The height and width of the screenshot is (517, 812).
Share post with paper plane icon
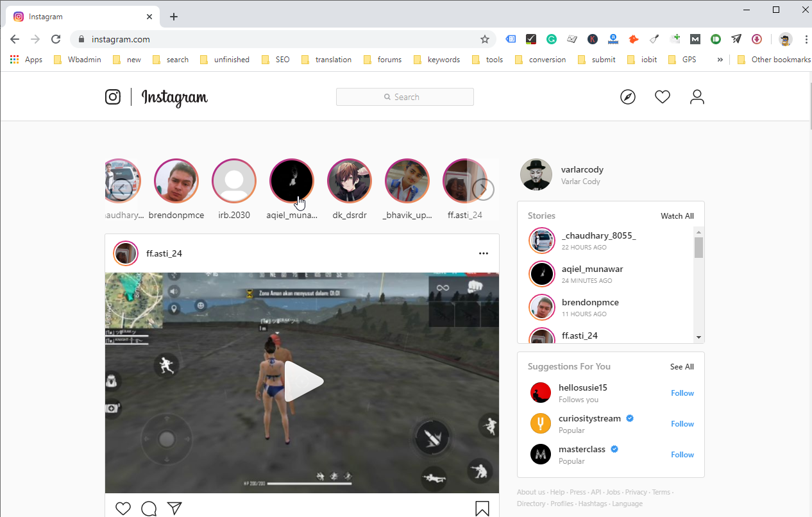click(x=174, y=509)
